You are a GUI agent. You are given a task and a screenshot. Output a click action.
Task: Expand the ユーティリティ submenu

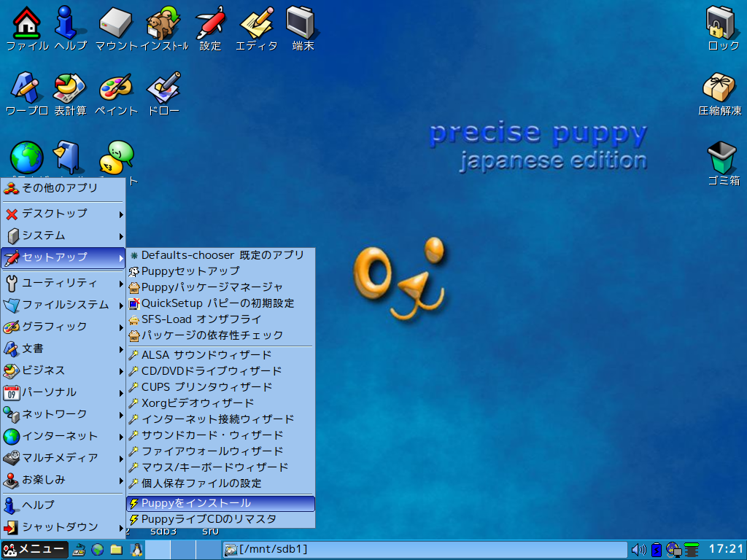(x=63, y=284)
